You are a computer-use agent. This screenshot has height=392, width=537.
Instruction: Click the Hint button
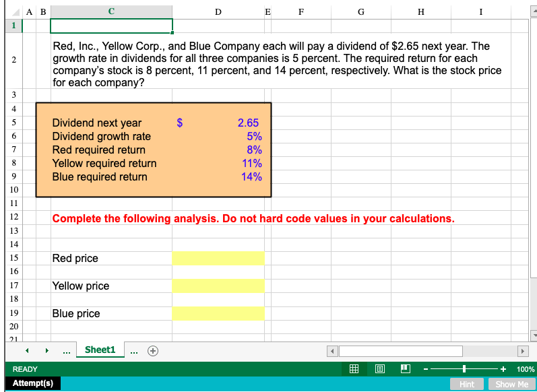[x=467, y=384]
